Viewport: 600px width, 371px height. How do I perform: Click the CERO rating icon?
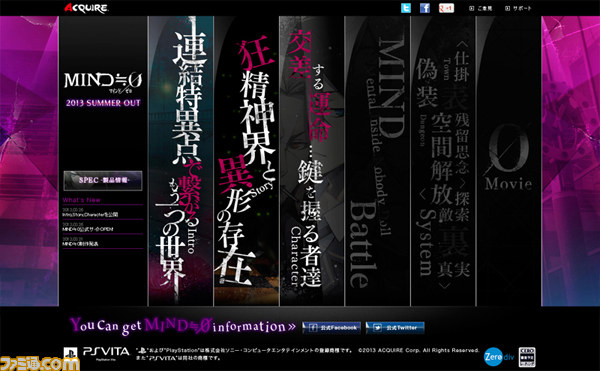tap(527, 357)
